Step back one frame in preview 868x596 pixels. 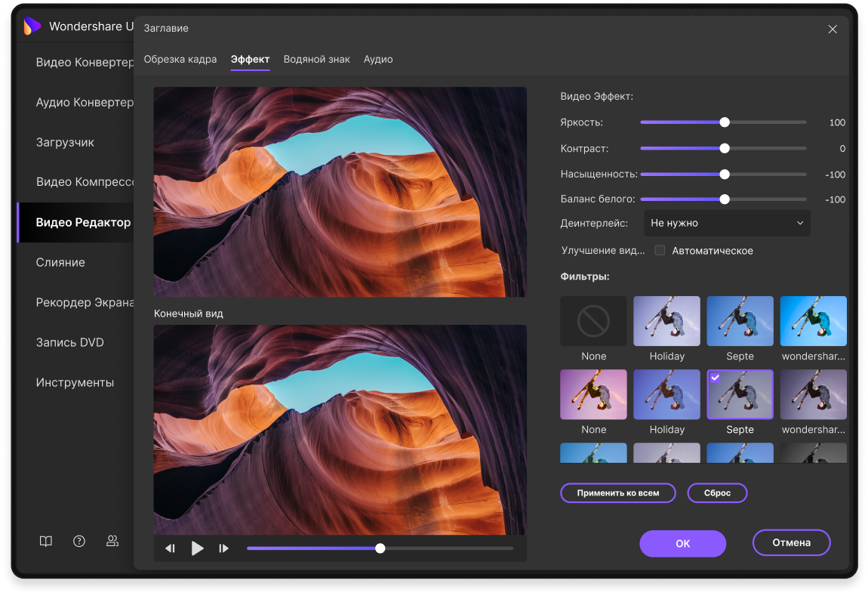click(x=170, y=548)
